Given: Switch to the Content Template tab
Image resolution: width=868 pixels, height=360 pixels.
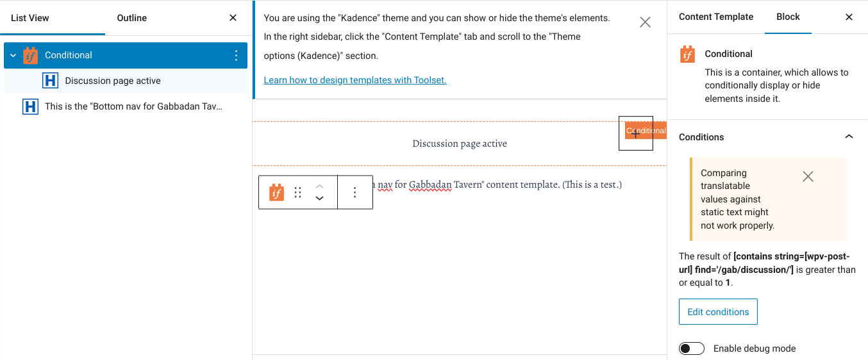Looking at the screenshot, I should [x=716, y=17].
